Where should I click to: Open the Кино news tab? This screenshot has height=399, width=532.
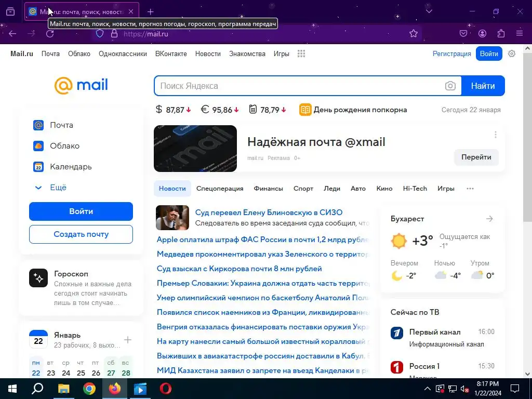coord(384,189)
